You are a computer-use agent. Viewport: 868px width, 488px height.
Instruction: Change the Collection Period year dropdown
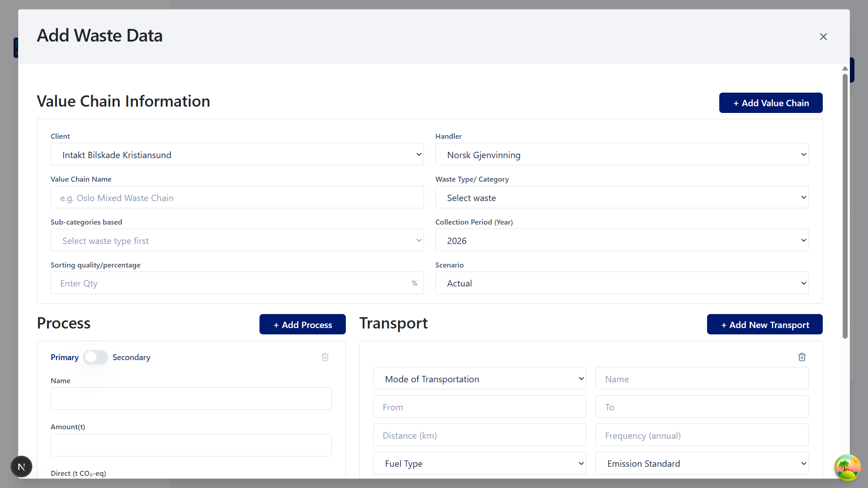[x=622, y=240]
